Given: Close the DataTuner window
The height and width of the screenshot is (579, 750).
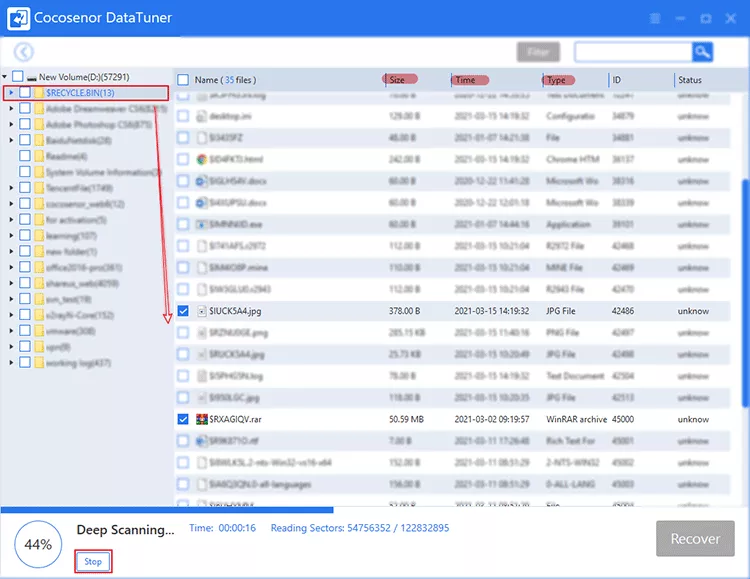Looking at the screenshot, I should pyautogui.click(x=730, y=19).
